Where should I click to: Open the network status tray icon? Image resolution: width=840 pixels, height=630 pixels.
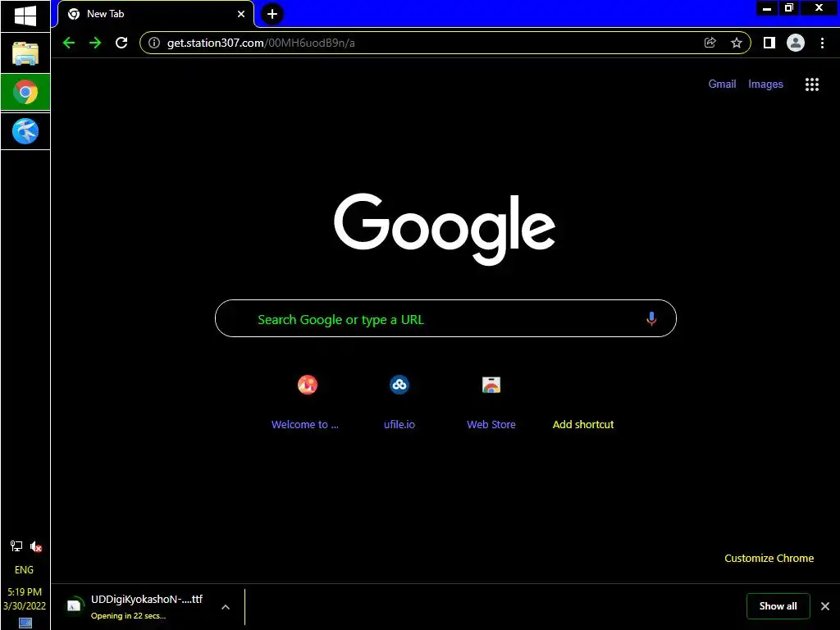[x=16, y=546]
